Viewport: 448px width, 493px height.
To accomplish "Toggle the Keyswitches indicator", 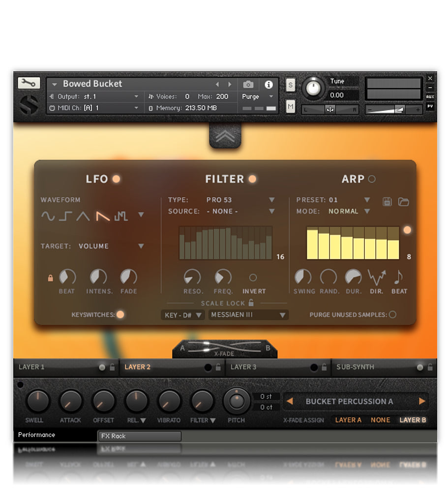I will pos(121,314).
